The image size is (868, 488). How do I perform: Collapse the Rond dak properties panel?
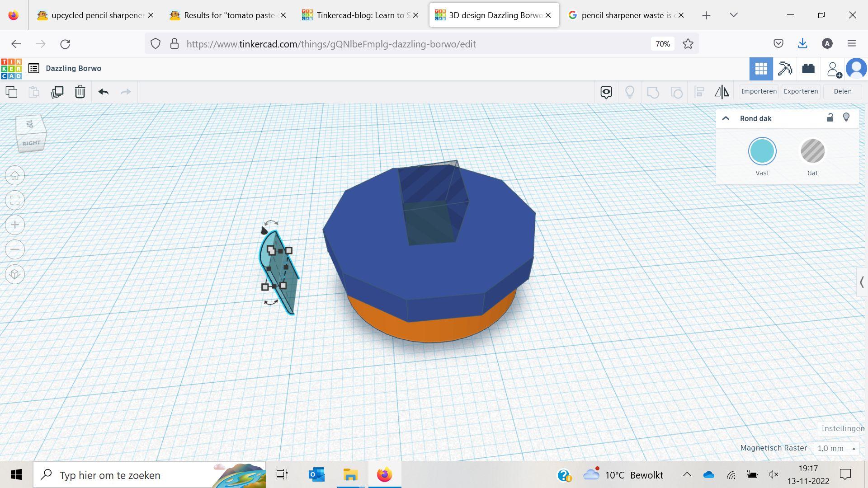click(x=726, y=118)
